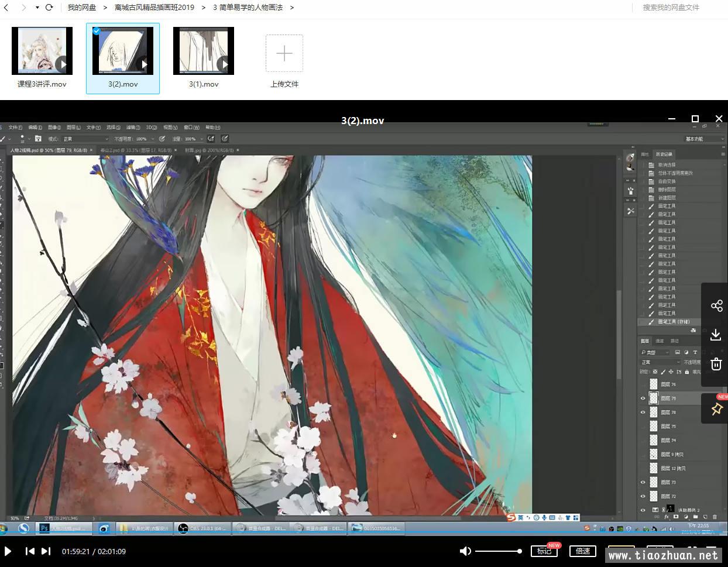Uncheck the selected 3(2).mov file checkbox
This screenshot has height=567, width=728.
[97, 31]
